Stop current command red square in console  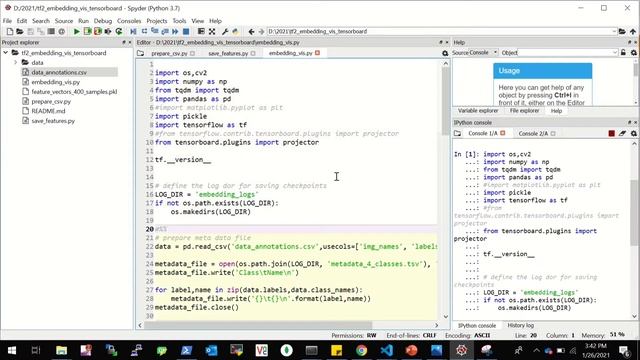point(611,133)
